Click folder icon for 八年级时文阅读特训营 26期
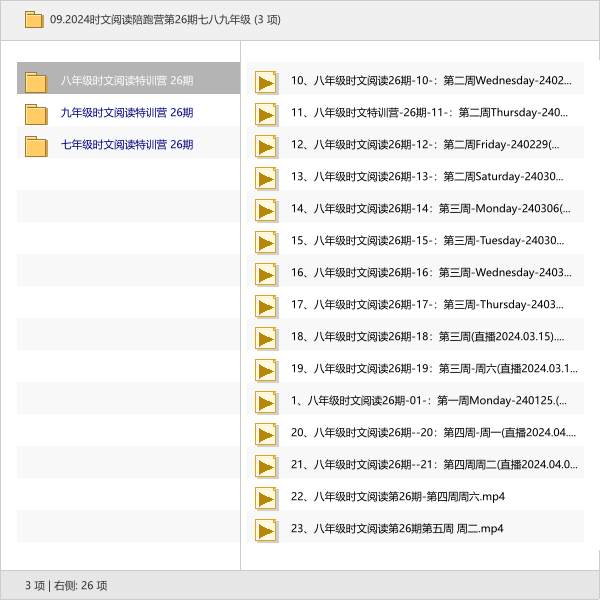The image size is (600, 600). pyautogui.click(x=36, y=82)
